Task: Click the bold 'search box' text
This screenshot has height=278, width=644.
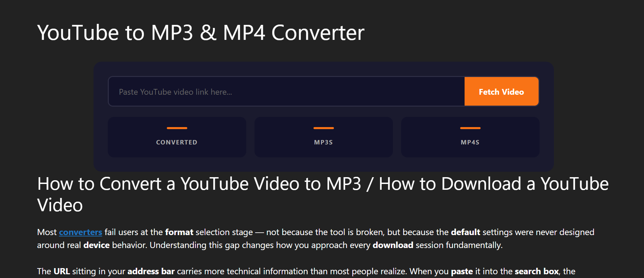Action: click(537, 272)
